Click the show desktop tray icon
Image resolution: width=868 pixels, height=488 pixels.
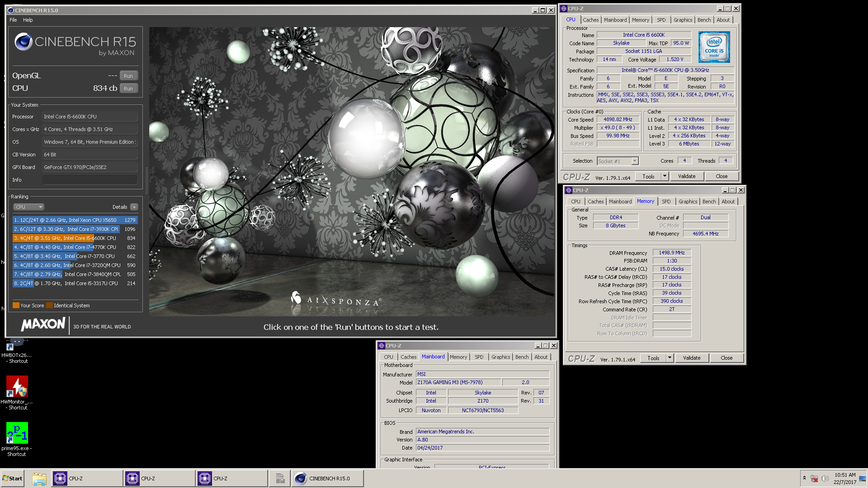coord(863,479)
